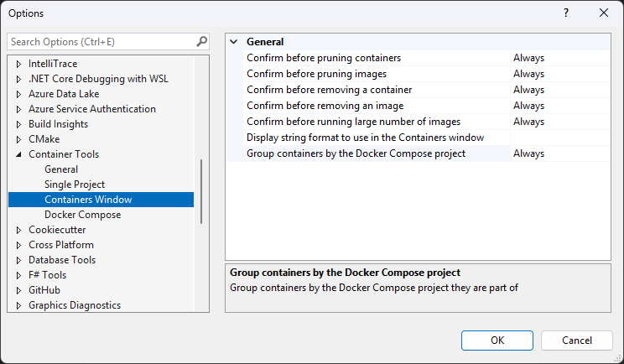Open value for Confirm before pruning images
The image size is (624, 364).
coord(560,74)
